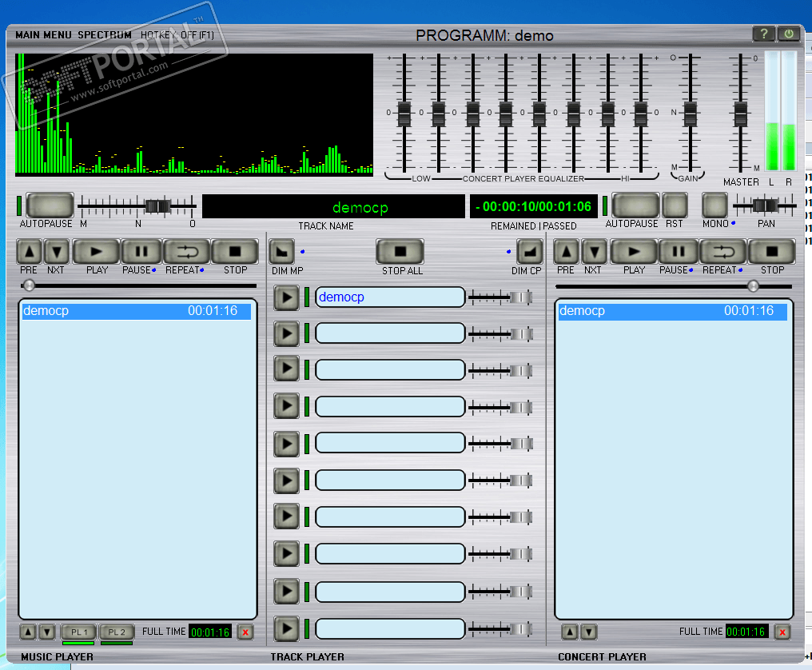Open the SPECTRUM menu

(x=105, y=34)
